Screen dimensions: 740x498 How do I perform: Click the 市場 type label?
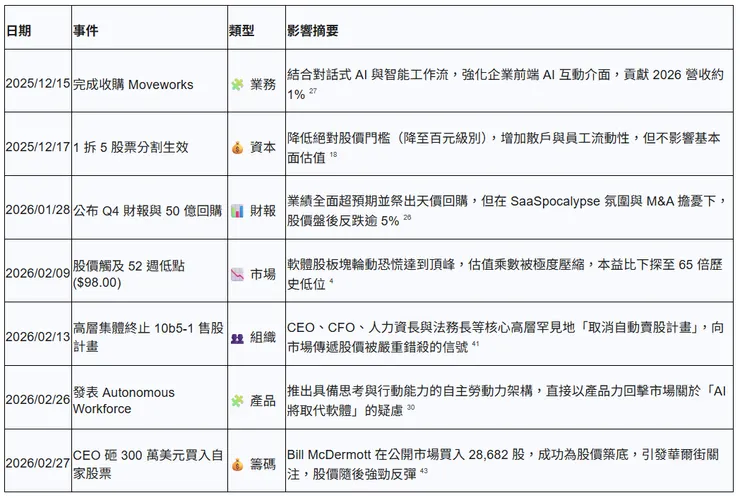click(x=263, y=274)
